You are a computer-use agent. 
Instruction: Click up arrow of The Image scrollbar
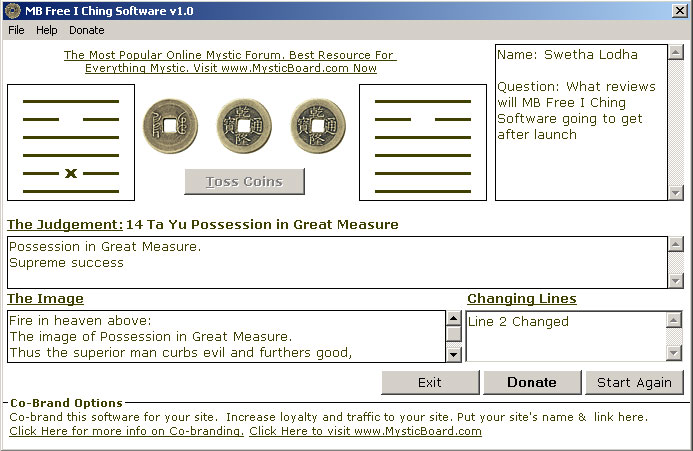(454, 318)
